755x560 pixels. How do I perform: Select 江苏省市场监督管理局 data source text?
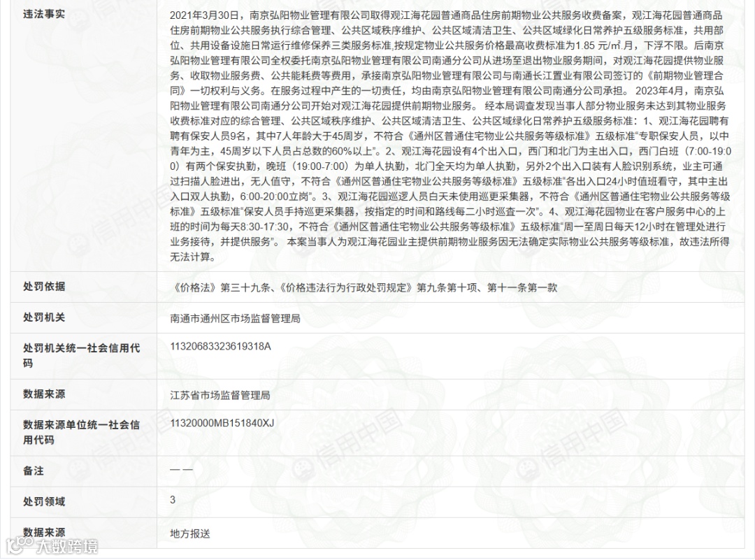click(220, 394)
